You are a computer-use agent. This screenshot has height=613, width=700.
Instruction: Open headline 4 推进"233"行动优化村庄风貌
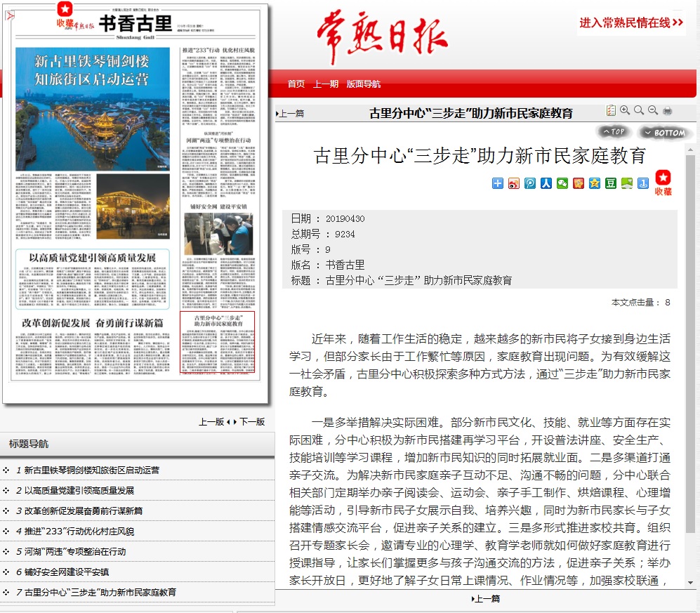pyautogui.click(x=79, y=532)
